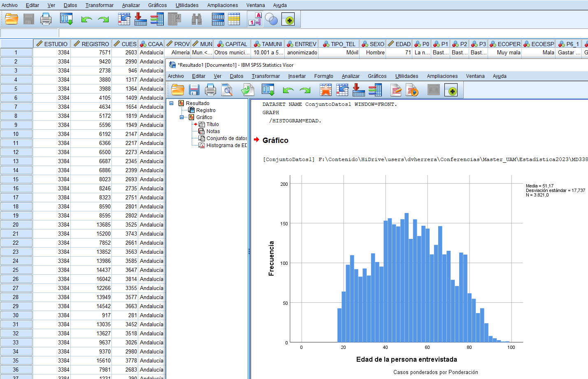Show All Variables using the green plus icon

click(x=288, y=19)
